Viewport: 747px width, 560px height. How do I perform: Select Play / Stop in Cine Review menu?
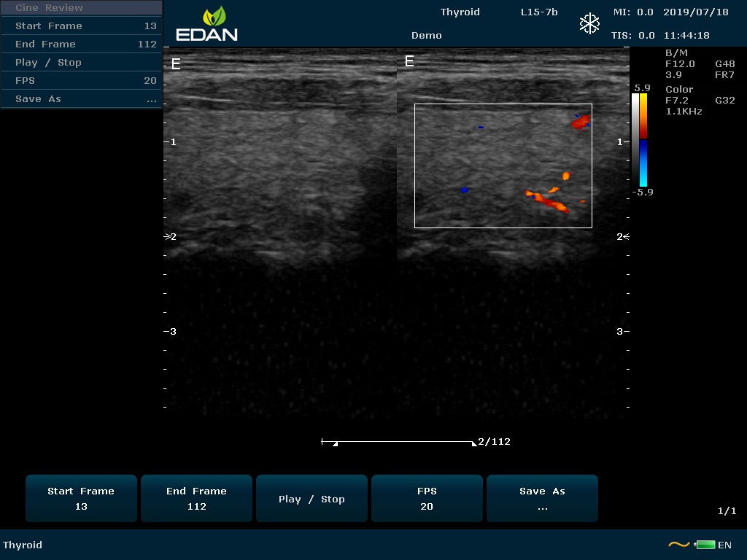[x=81, y=62]
